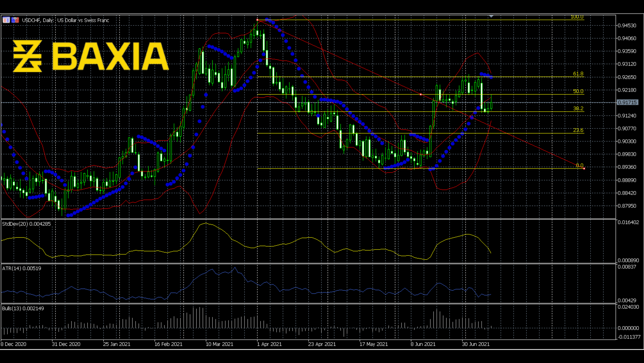Select the Fibonacci anchor at the 0.0 level
Viewport: 644px width, 363px height.
click(584, 169)
